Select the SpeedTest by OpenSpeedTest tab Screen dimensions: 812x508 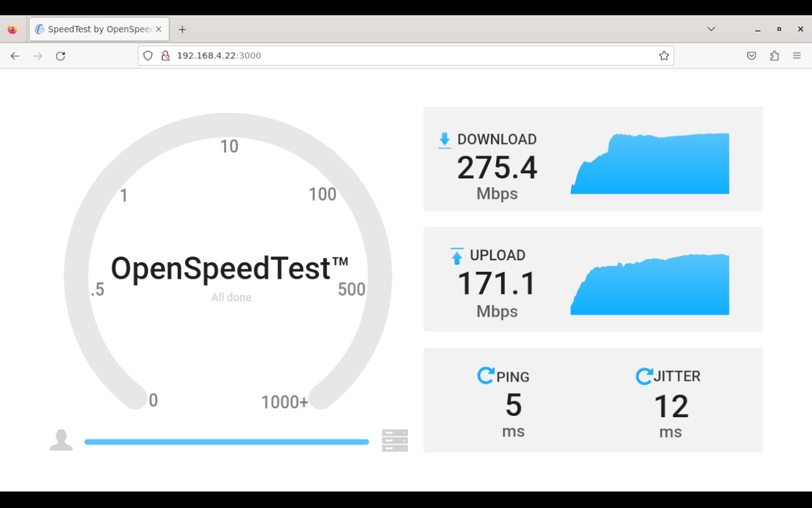click(95, 29)
